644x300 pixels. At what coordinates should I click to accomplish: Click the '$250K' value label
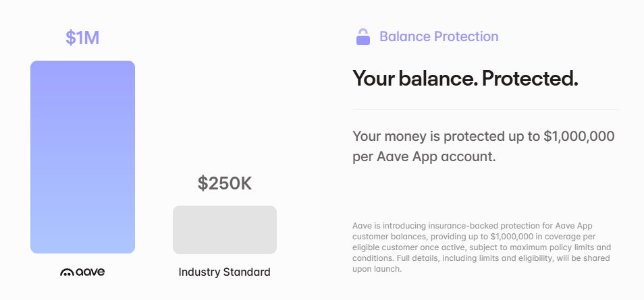225,183
